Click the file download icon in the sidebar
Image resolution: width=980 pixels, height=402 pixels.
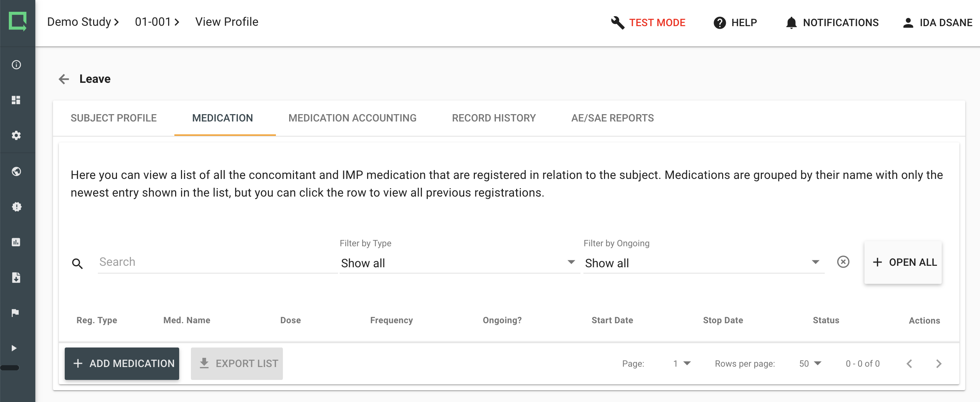pyautogui.click(x=16, y=278)
